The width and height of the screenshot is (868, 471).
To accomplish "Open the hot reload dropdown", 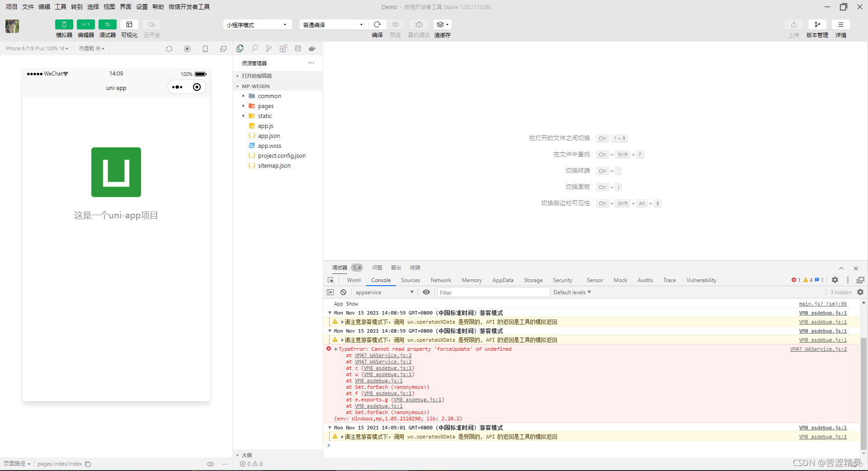I will tap(92, 48).
